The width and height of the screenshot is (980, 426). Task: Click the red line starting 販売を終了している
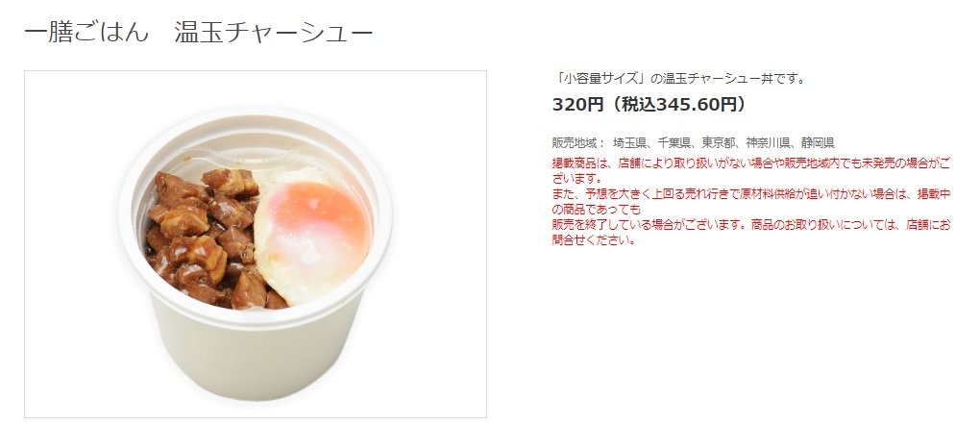(x=751, y=225)
